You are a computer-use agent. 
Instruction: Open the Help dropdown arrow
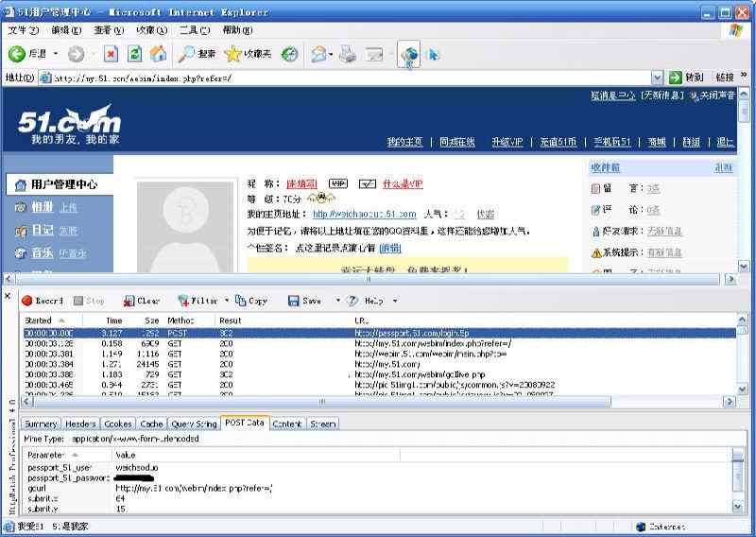(395, 301)
